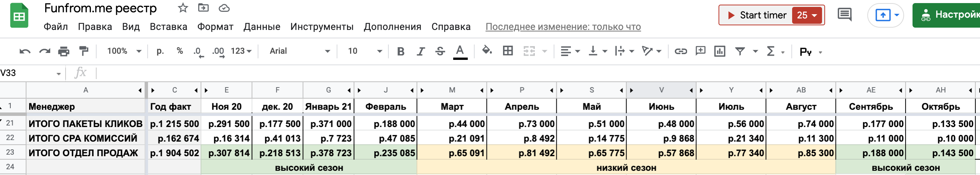Toggle bold formatting
The image size is (980, 175).
(x=401, y=51)
